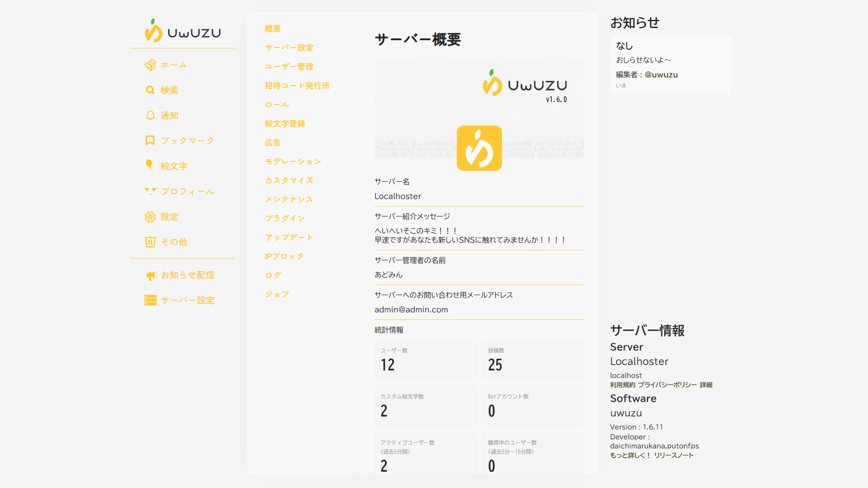Go to プラグイン settings page
This screenshot has height=488, width=868.
click(285, 218)
